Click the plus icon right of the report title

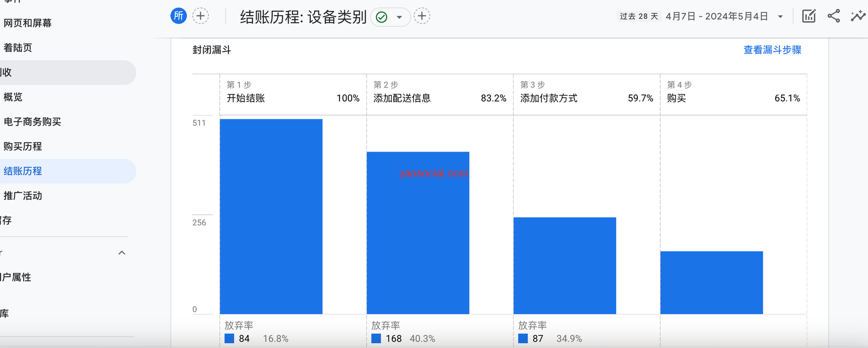[422, 16]
